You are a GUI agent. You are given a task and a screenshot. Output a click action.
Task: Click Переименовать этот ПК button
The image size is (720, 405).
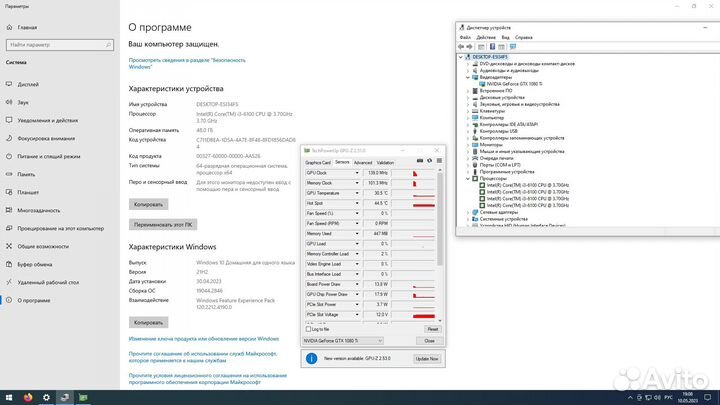[x=163, y=225]
